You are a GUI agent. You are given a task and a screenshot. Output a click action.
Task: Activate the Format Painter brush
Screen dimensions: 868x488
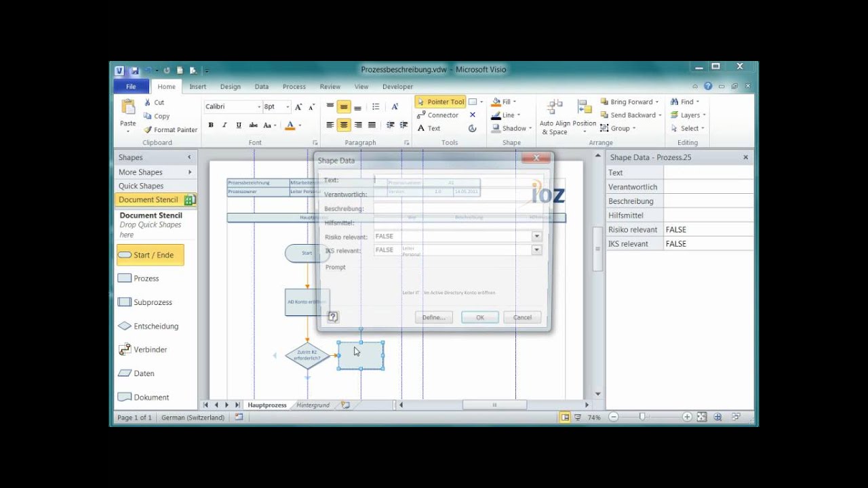point(170,129)
